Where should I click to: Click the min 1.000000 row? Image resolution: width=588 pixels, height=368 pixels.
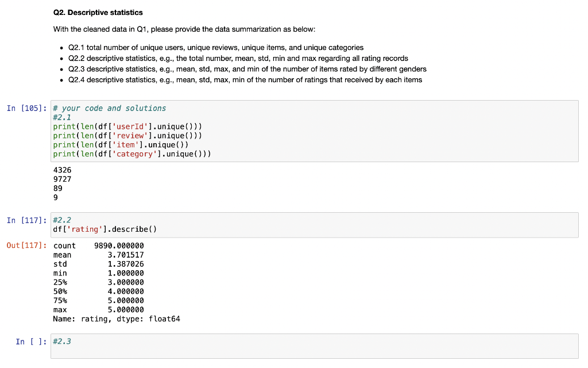coord(98,273)
